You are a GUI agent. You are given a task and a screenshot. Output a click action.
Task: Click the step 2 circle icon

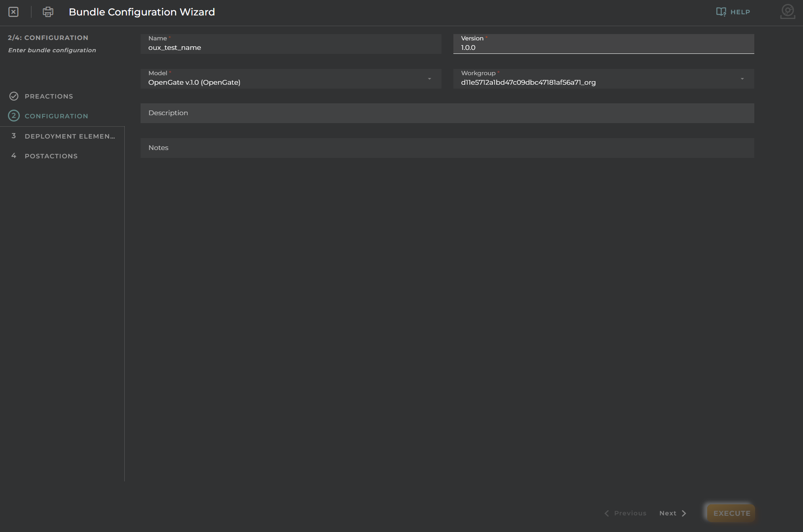point(14,116)
